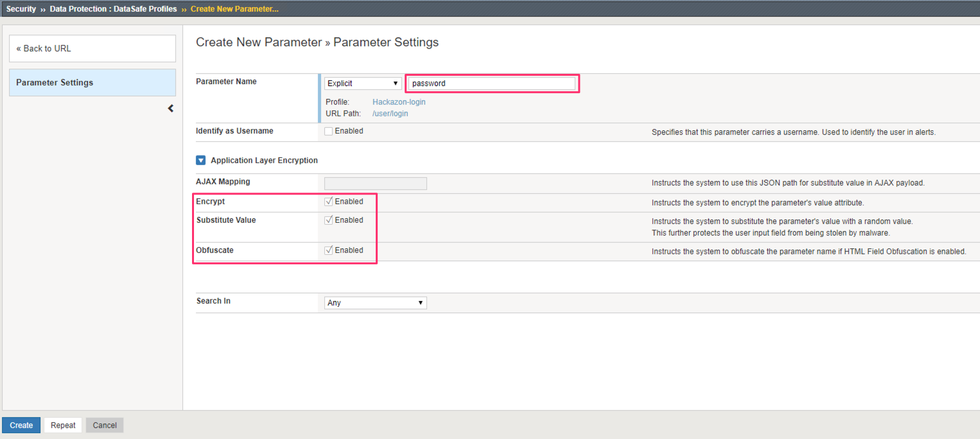
Task: Click the Create button
Action: [21, 425]
